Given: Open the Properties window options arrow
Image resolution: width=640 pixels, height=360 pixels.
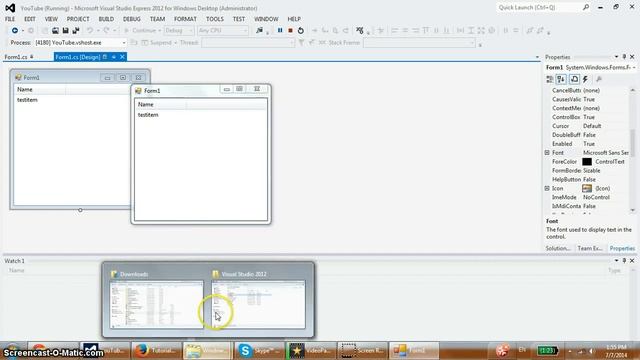Looking at the screenshot, I should tap(616, 57).
